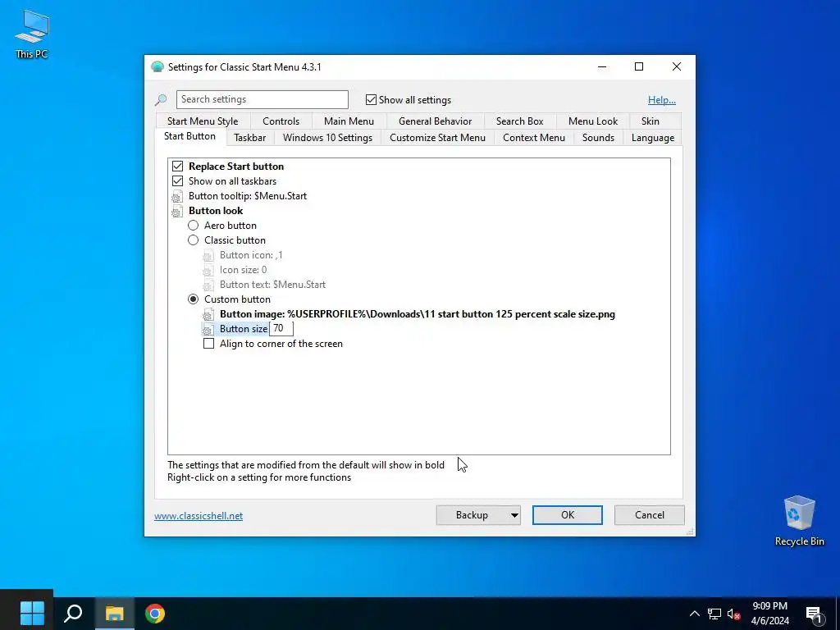Switch to Sounds tab

click(598, 138)
